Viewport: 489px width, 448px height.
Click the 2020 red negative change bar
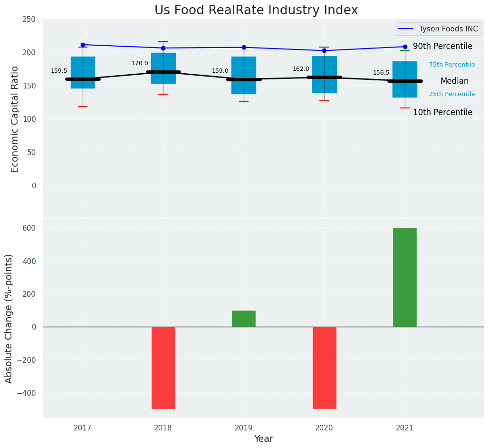[x=325, y=367]
